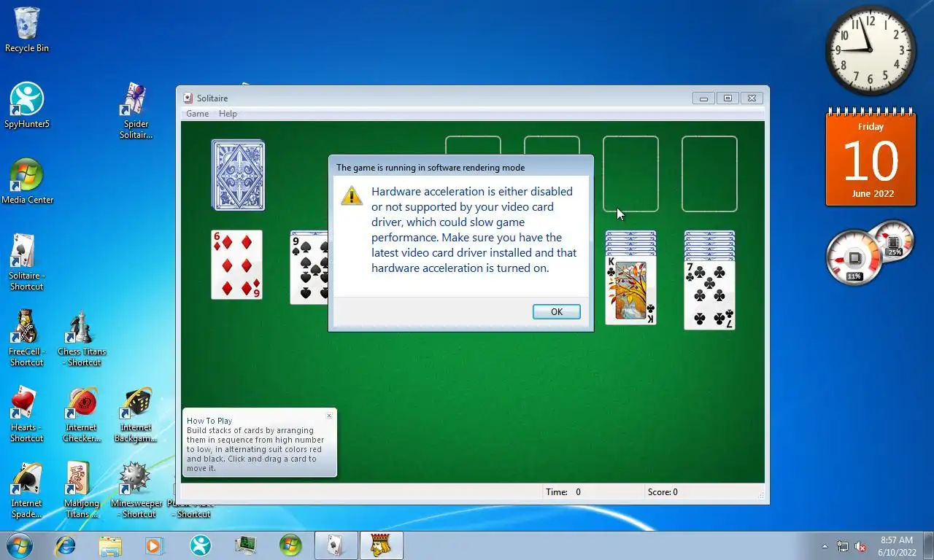The image size is (934, 560).
Task: Click the Time: 0 status text
Action: tap(563, 492)
